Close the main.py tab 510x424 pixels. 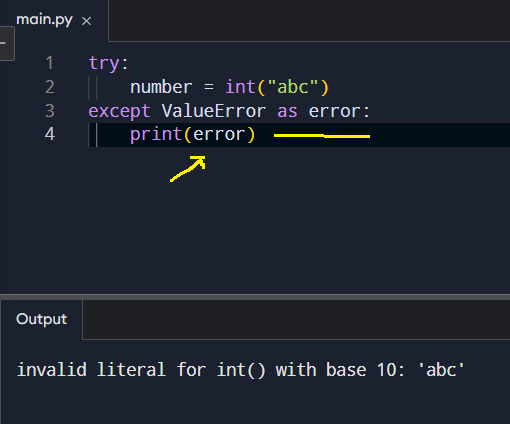coord(86,21)
